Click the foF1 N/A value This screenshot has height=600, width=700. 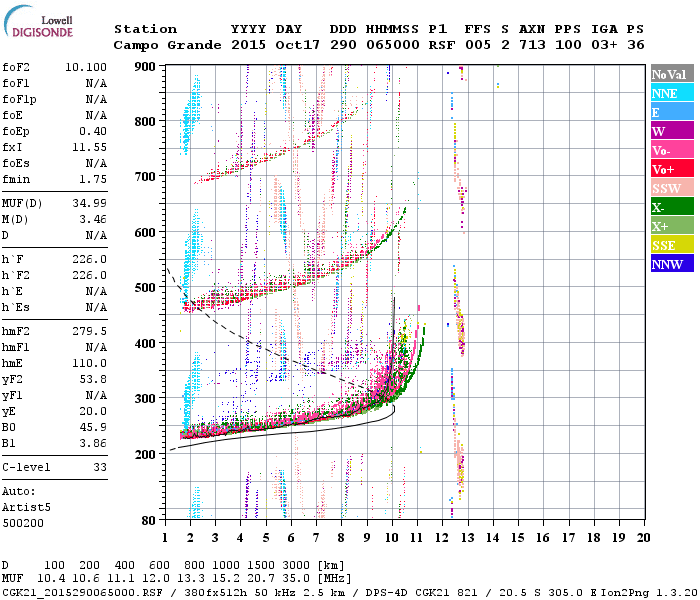click(x=96, y=83)
